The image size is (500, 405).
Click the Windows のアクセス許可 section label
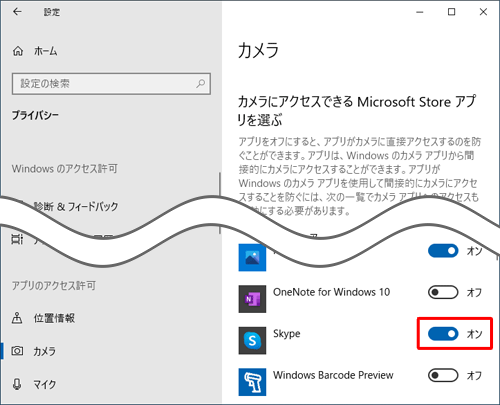click(x=65, y=169)
